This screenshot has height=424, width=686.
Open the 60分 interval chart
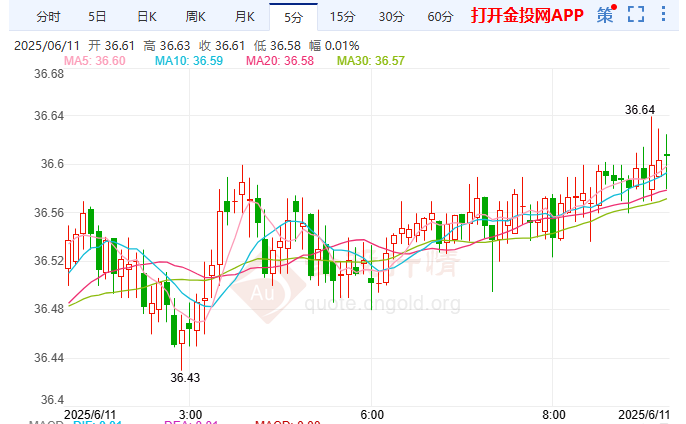(441, 17)
